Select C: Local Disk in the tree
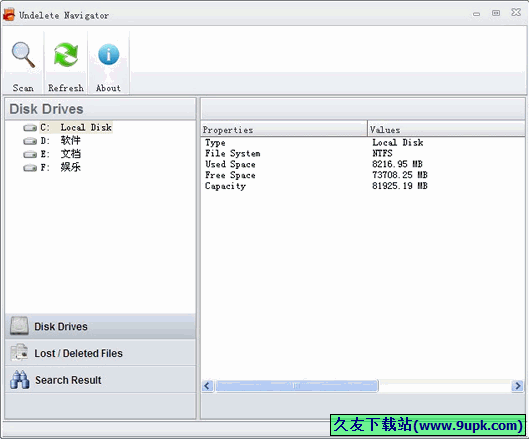This screenshot has height=439, width=529. 76,128
